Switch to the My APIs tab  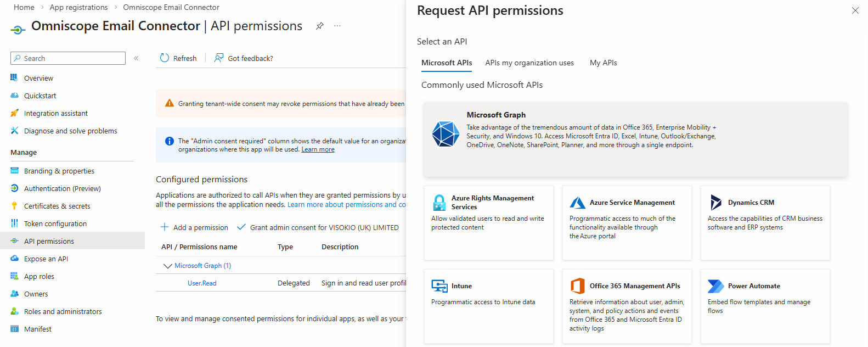(603, 63)
